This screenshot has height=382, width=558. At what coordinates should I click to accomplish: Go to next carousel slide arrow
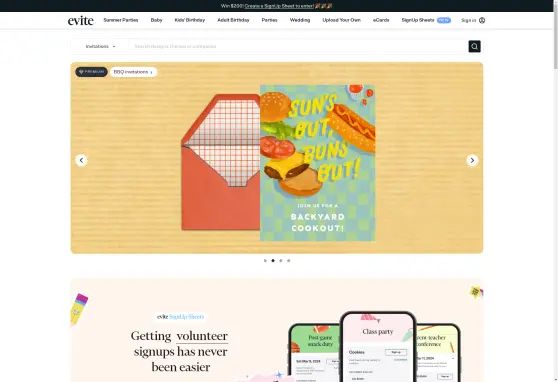pos(472,160)
